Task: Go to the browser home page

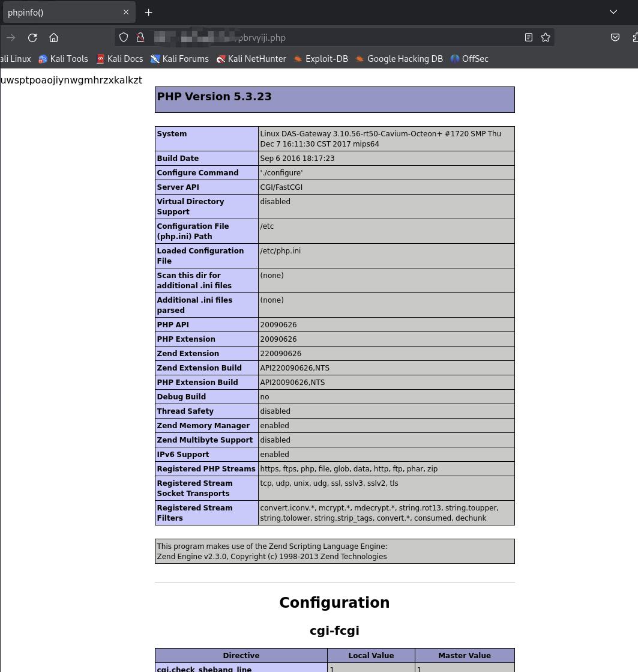Action: (53, 38)
